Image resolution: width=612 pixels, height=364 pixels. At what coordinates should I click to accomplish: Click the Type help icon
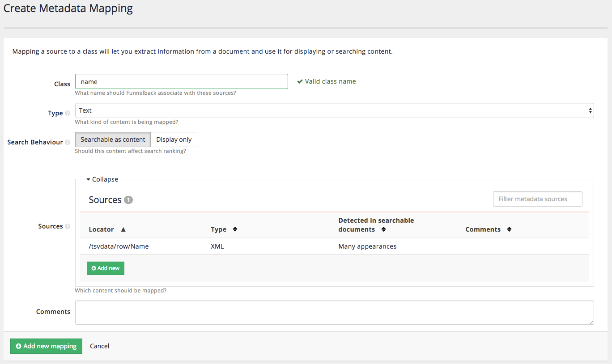[x=68, y=113]
